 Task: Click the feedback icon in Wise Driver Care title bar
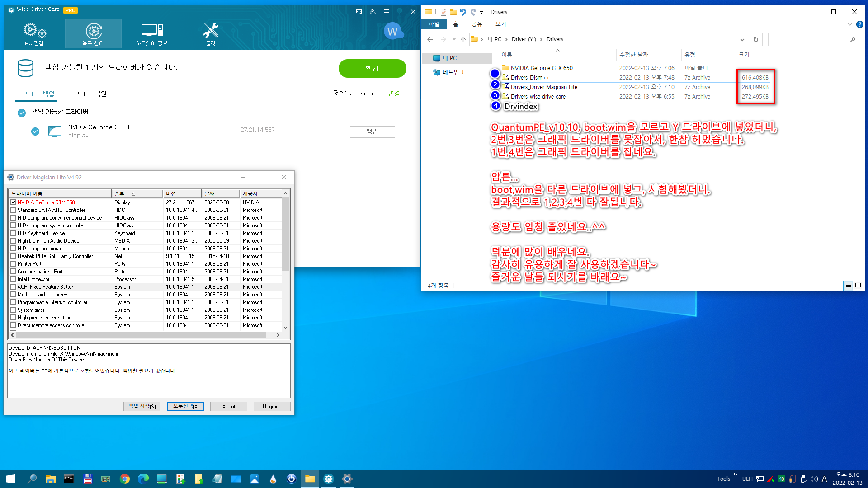(359, 12)
